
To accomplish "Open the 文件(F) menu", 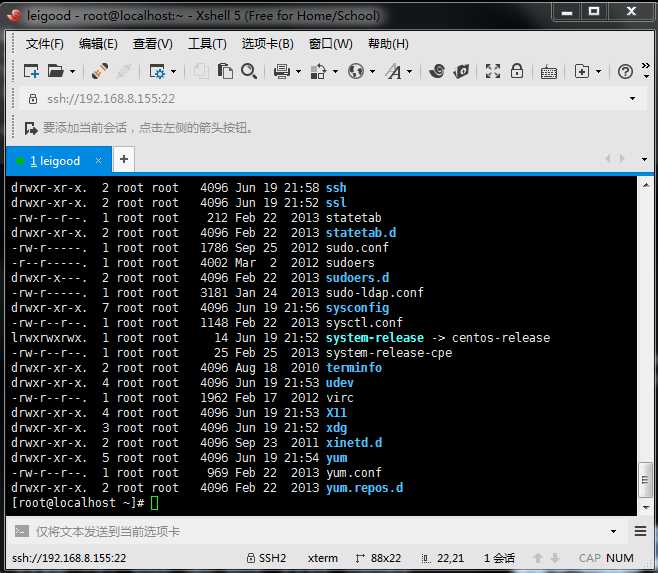I will click(44, 44).
